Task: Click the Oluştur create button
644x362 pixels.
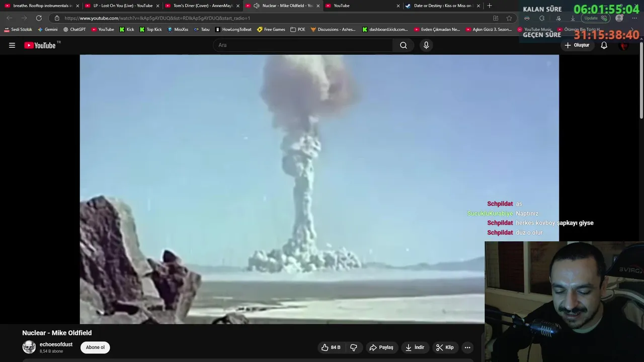Action: pyautogui.click(x=577, y=45)
